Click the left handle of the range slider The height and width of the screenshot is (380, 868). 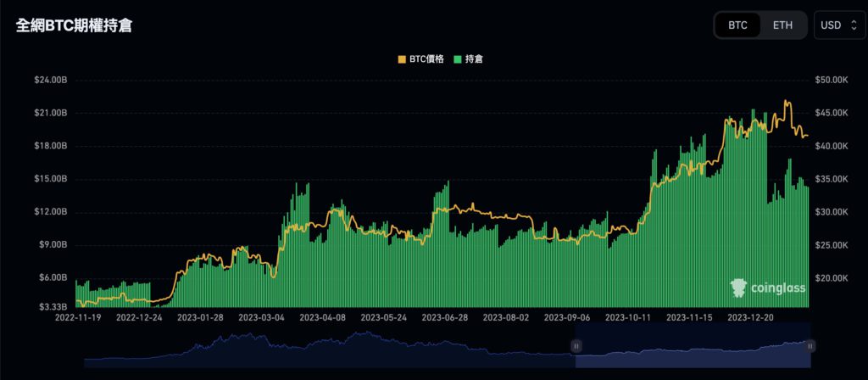tap(576, 346)
